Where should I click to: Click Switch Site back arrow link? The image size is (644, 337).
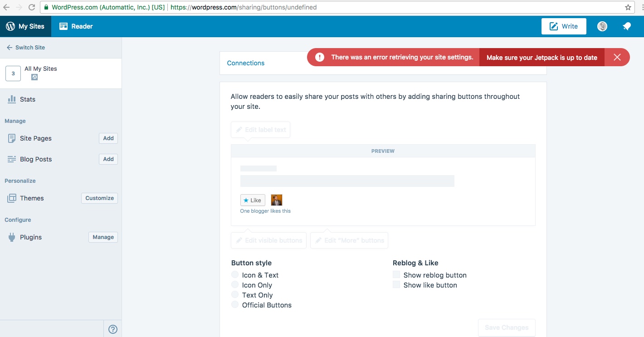(x=26, y=47)
